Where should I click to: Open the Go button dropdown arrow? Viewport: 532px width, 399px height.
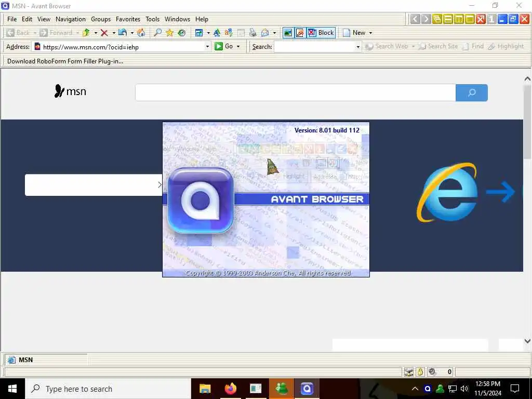point(238,46)
